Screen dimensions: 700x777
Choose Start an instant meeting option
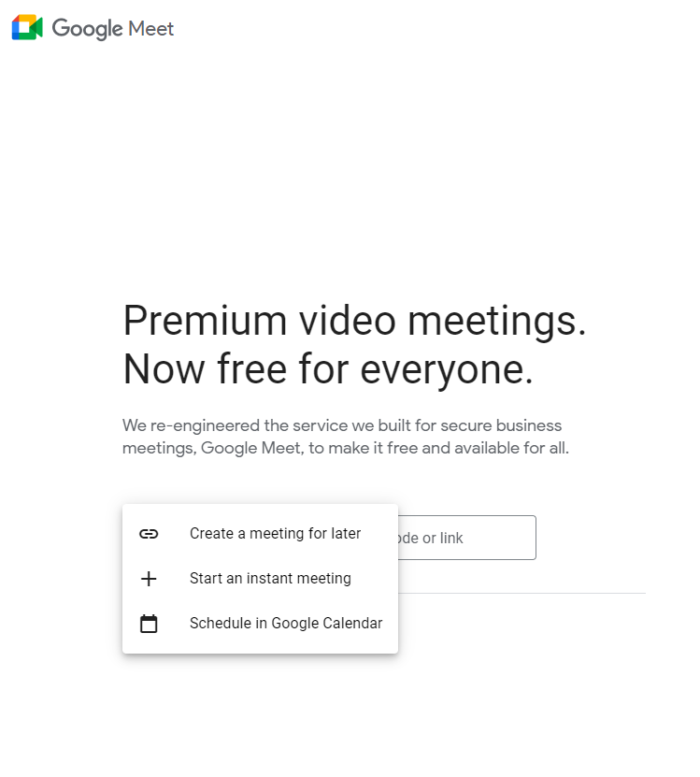(260, 578)
